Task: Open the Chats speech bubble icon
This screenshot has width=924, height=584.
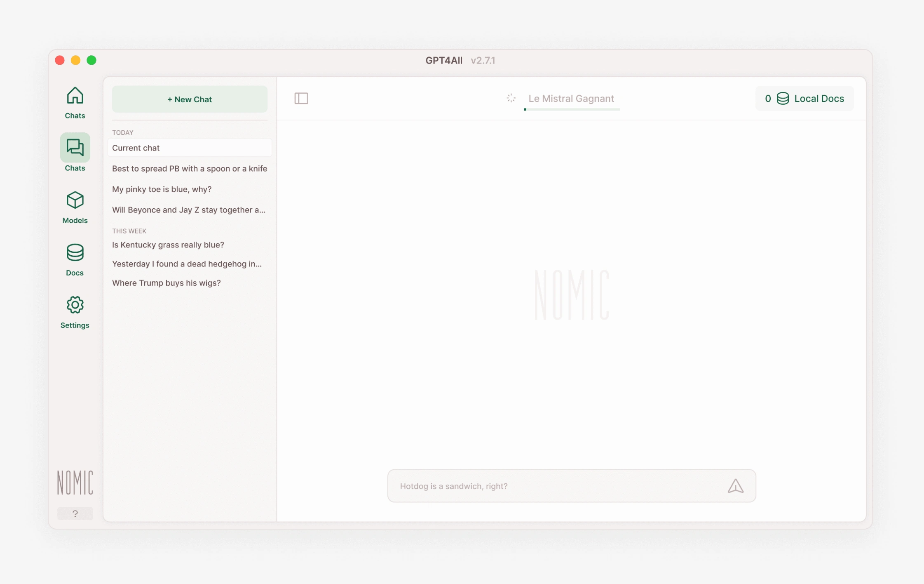Action: [x=75, y=148]
